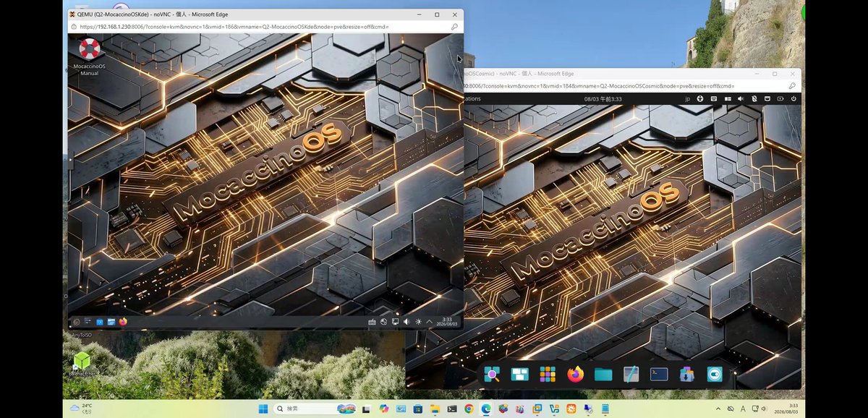Expand hidden KDE system tray icons
The height and width of the screenshot is (418, 868).
pyautogui.click(x=429, y=322)
